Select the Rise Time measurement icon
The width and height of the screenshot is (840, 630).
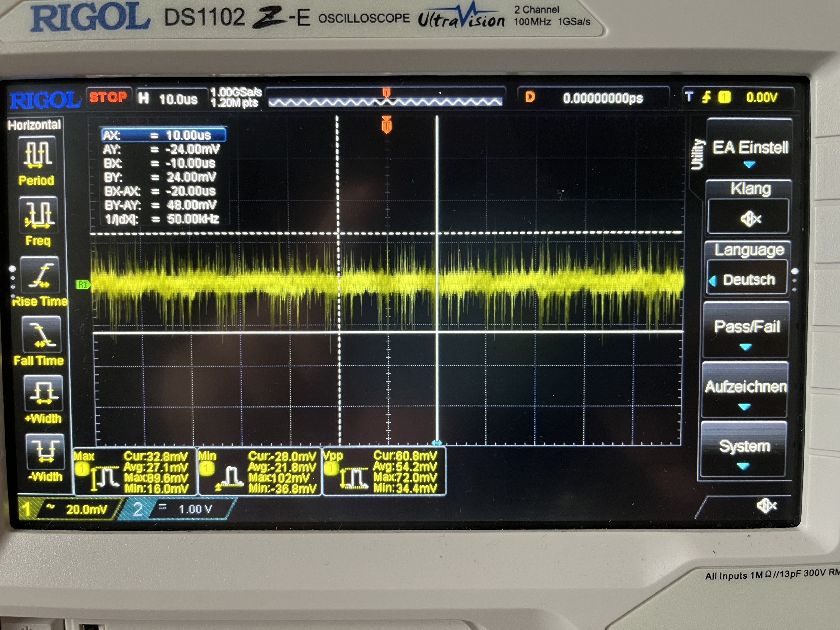[x=40, y=275]
